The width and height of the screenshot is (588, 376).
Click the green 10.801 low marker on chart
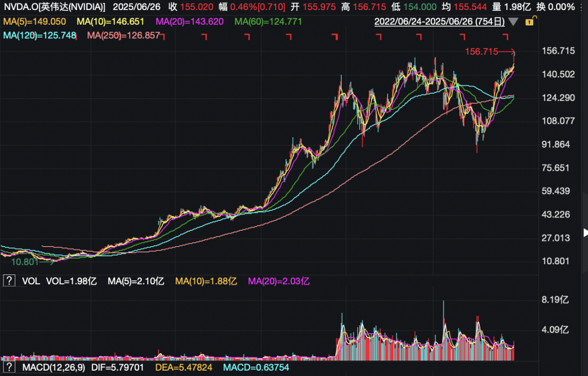[x=25, y=262]
